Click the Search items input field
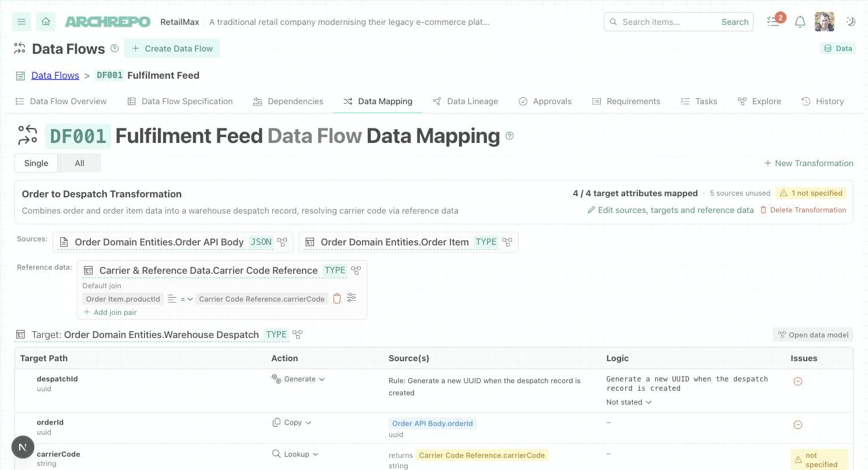868x470 pixels. (668, 22)
